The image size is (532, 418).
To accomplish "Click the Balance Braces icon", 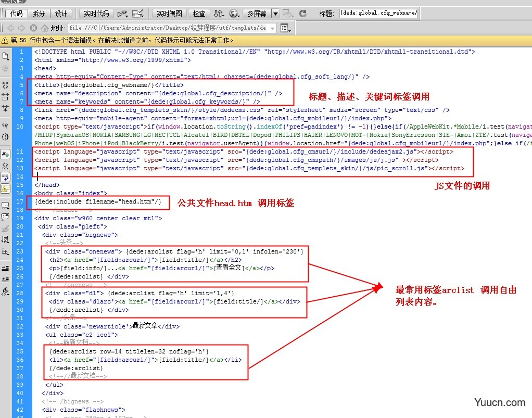I will click(5, 137).
